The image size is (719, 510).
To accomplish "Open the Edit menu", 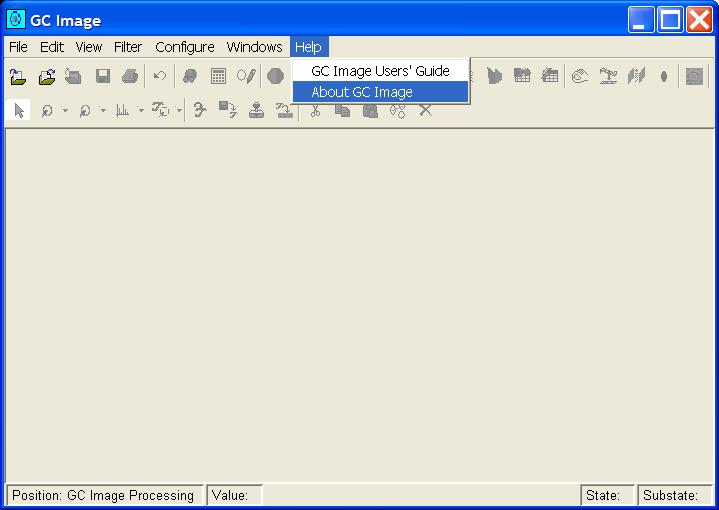I will pos(51,47).
